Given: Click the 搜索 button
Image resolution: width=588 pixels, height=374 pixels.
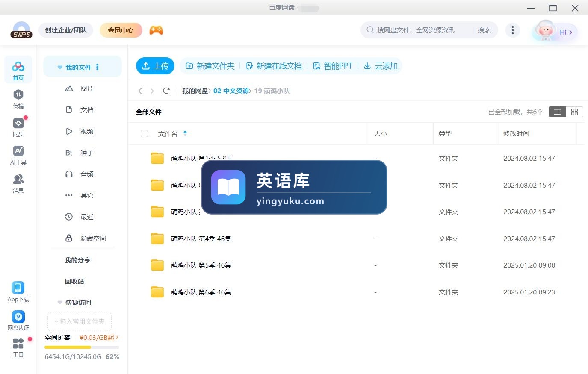Looking at the screenshot, I should [x=484, y=30].
